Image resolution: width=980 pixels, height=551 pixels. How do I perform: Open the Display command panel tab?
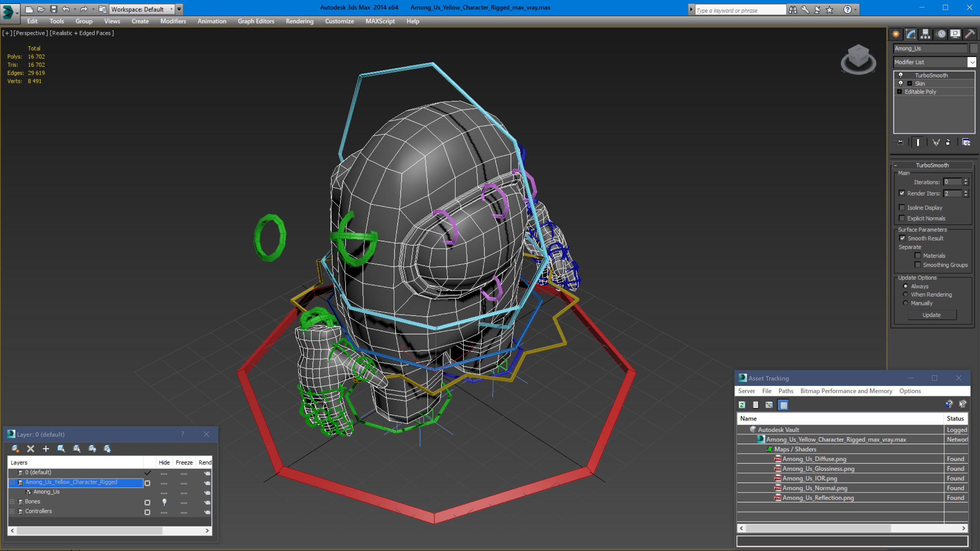[x=955, y=34]
